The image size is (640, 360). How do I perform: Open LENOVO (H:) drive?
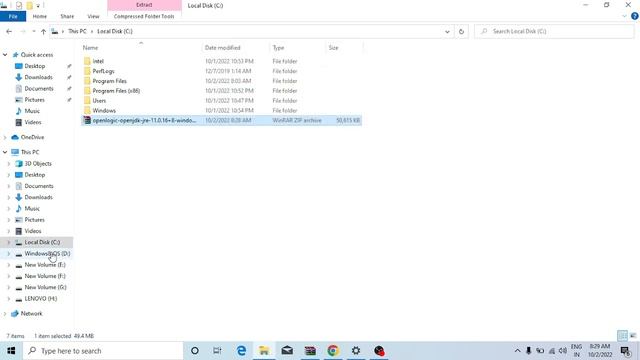click(40, 298)
